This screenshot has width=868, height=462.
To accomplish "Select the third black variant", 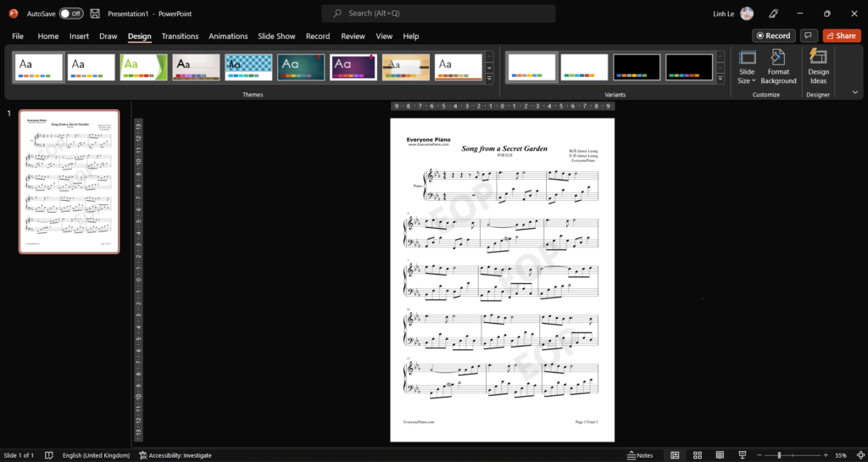I will click(x=637, y=67).
